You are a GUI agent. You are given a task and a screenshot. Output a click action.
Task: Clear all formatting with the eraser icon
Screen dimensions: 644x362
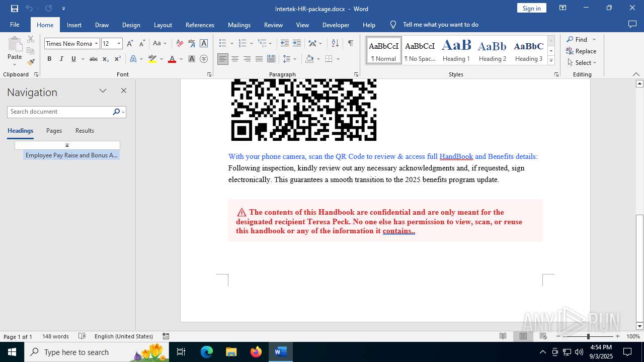[180, 43]
